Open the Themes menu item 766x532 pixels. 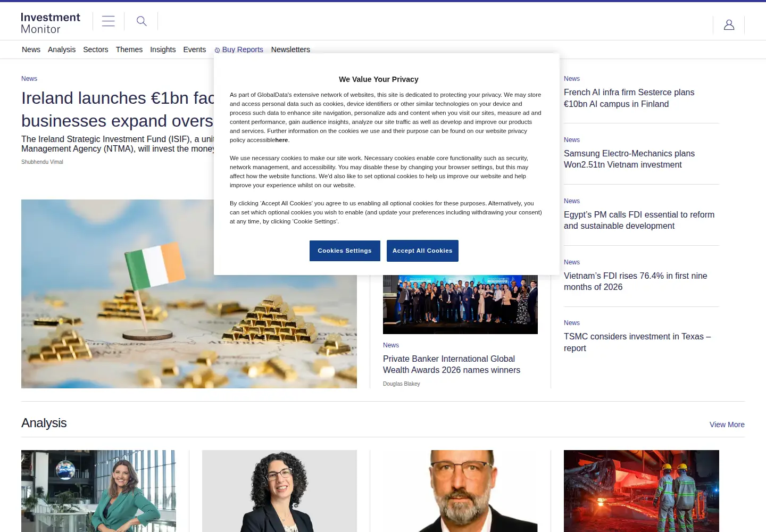(x=129, y=49)
